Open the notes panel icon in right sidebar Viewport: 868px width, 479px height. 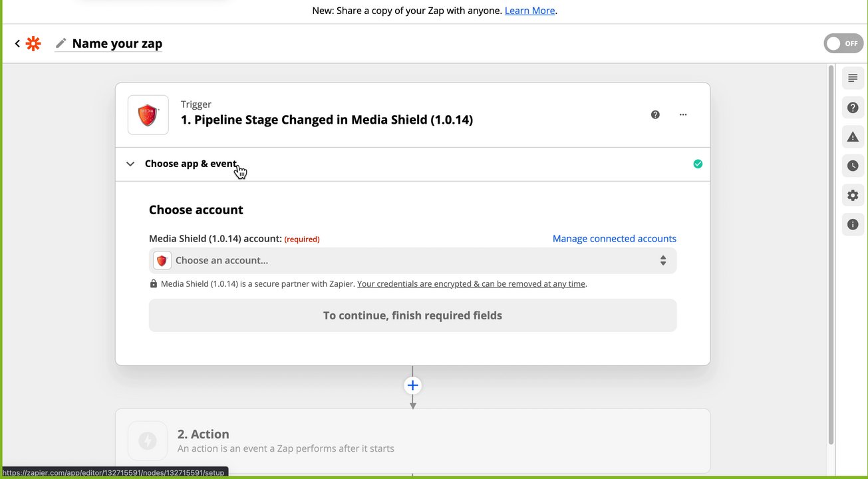853,79
